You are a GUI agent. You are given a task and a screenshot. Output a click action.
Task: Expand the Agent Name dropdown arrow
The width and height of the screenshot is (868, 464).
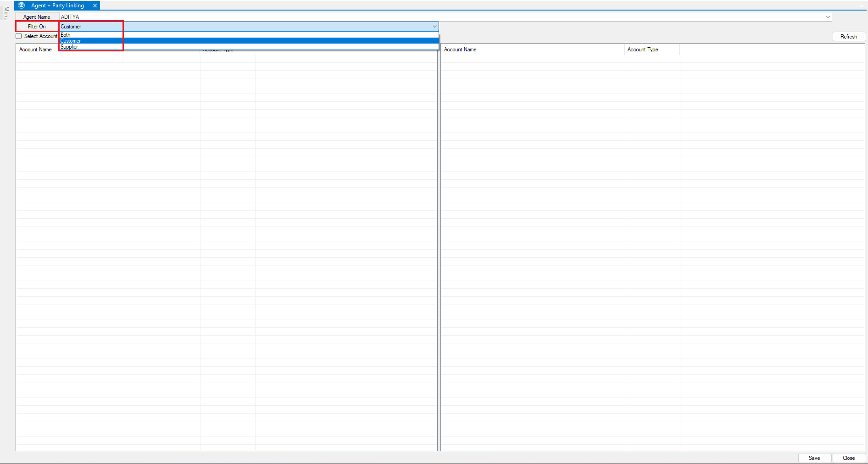point(828,17)
